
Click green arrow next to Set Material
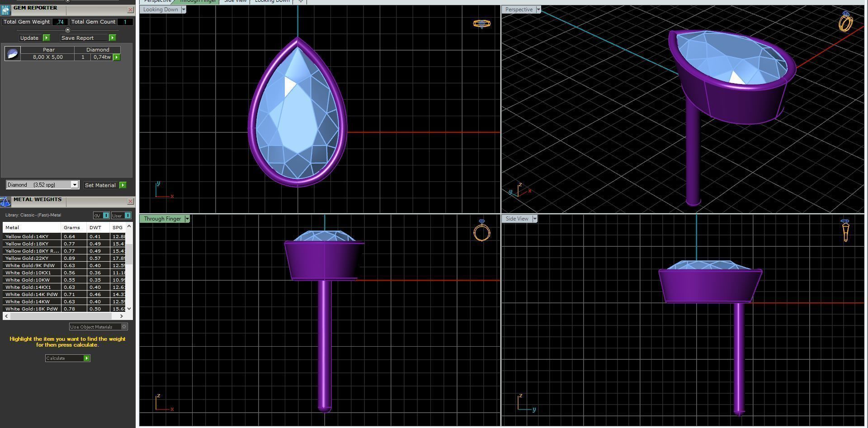(x=123, y=185)
